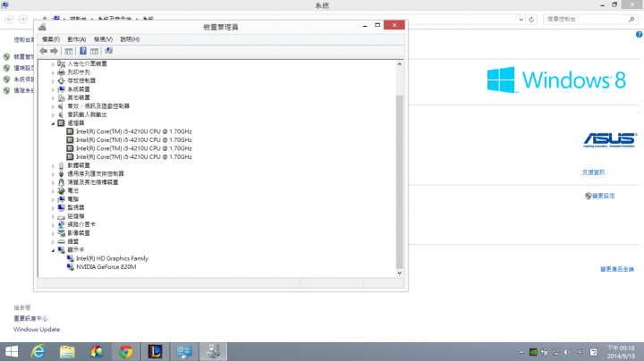Click the adapter icon beside Intel(R) HD Graphics Family
Viewport: 644px width, 361px height.
click(x=71, y=258)
